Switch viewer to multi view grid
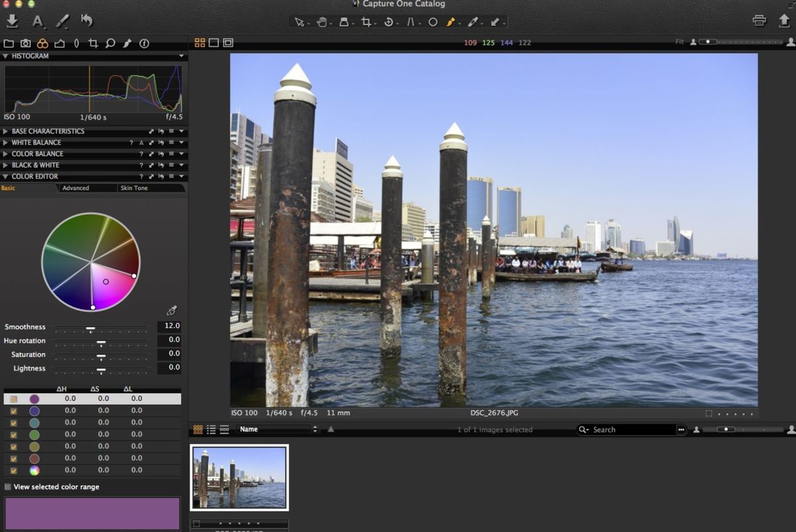This screenshot has width=796, height=532. [x=200, y=42]
